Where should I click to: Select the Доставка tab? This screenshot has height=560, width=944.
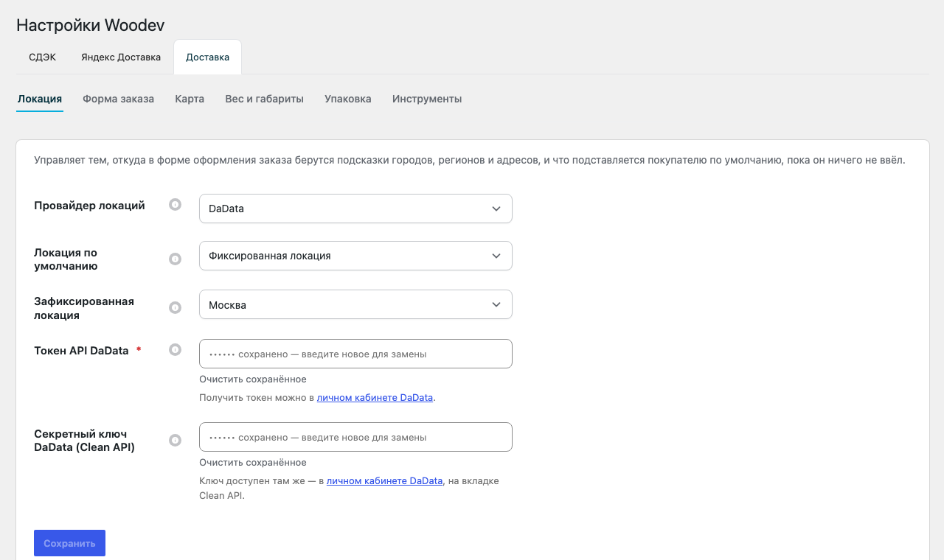click(x=207, y=57)
